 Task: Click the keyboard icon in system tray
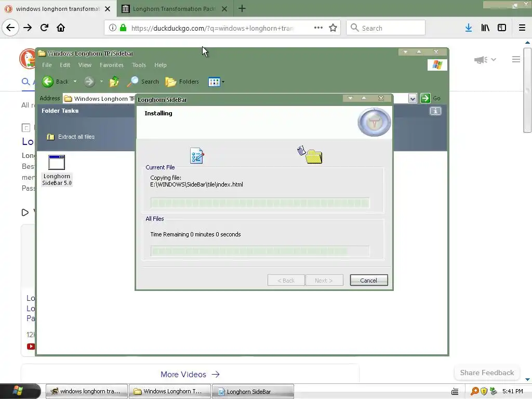pyautogui.click(x=455, y=392)
